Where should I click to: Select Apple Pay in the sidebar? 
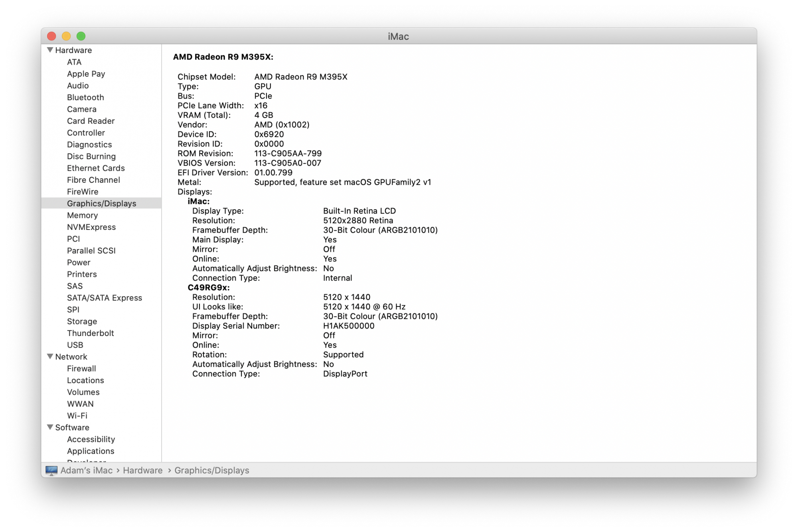[86, 74]
